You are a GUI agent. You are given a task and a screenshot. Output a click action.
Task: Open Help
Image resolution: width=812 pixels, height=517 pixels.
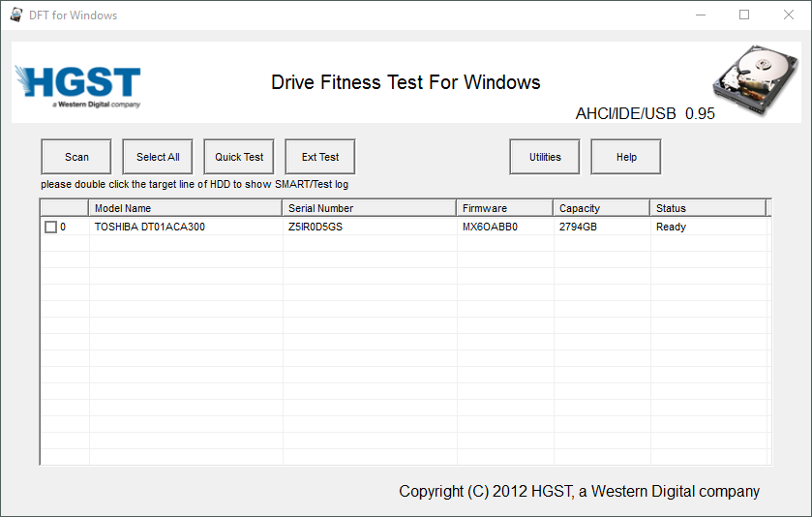click(626, 157)
